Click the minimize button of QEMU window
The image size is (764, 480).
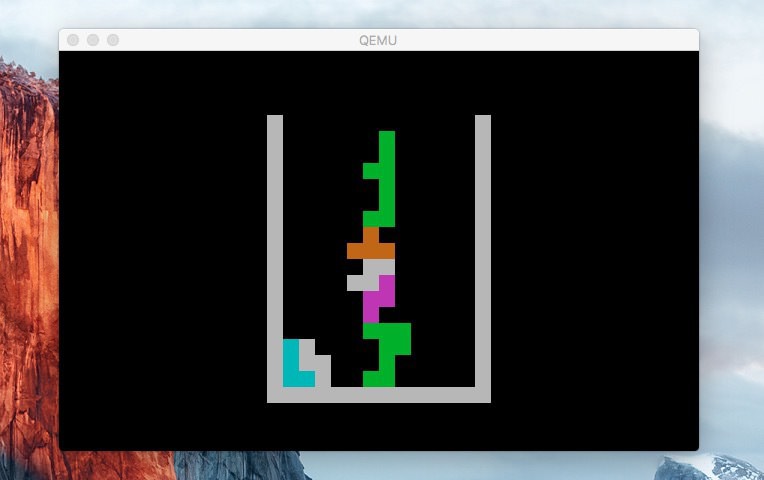tap(93, 40)
